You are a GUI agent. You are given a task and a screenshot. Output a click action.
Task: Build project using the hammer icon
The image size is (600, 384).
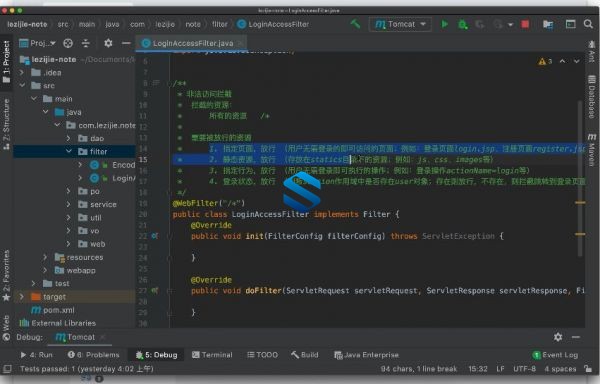point(355,24)
